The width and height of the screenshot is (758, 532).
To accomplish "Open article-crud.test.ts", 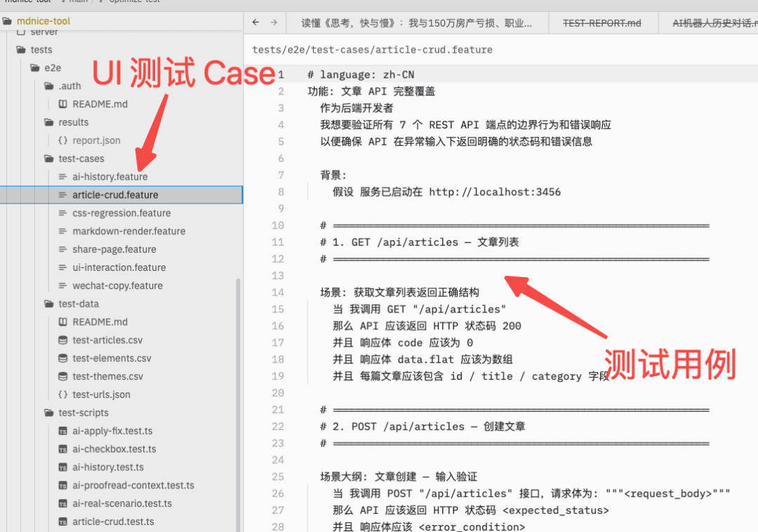I will (x=113, y=521).
